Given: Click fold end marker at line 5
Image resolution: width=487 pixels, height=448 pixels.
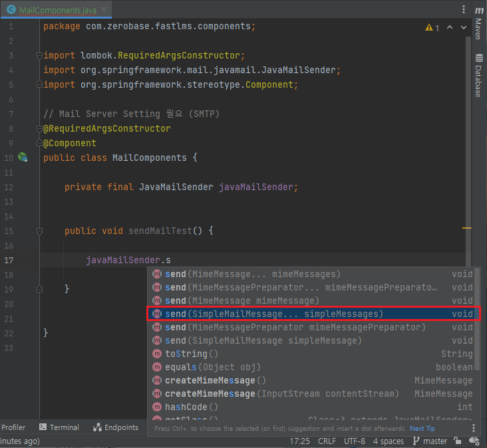Looking at the screenshot, I should click(x=39, y=84).
